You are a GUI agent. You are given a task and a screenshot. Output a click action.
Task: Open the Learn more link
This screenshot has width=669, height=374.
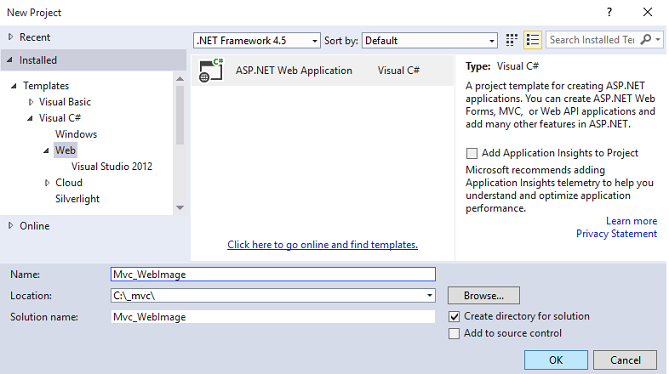coord(631,221)
